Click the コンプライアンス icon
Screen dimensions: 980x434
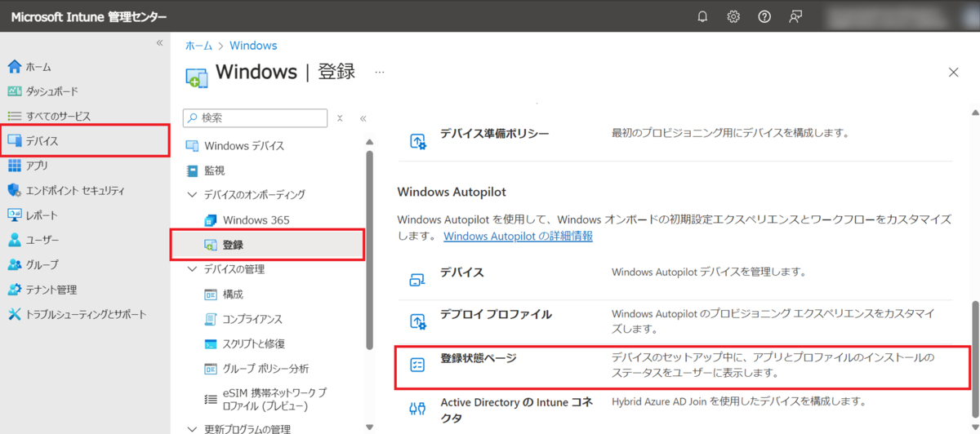tap(210, 319)
